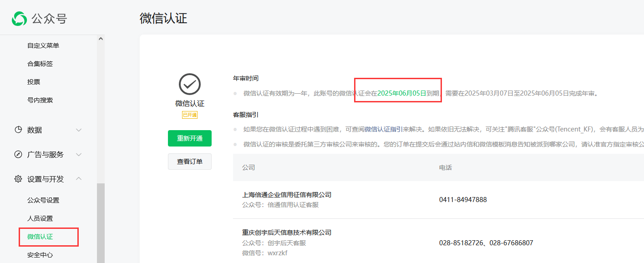Click 上海倍通企业信用征信有限公司 company name
The image size is (644, 263).
(x=287, y=195)
